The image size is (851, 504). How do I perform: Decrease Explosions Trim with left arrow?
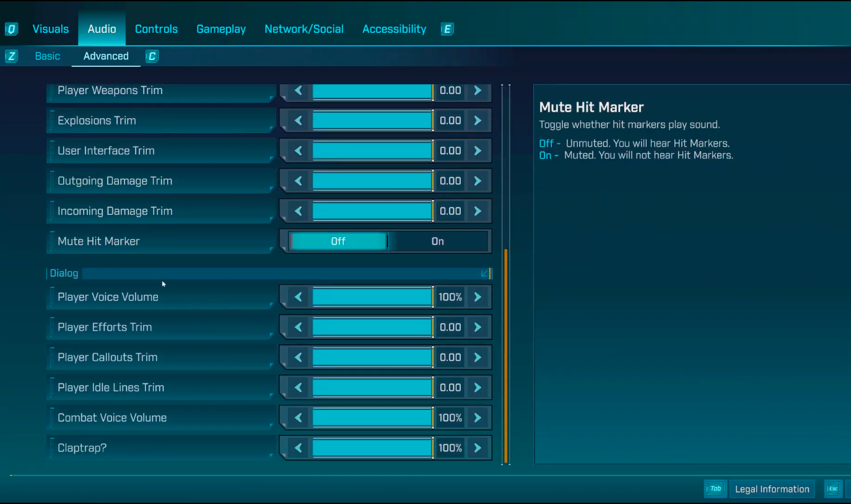tap(298, 121)
